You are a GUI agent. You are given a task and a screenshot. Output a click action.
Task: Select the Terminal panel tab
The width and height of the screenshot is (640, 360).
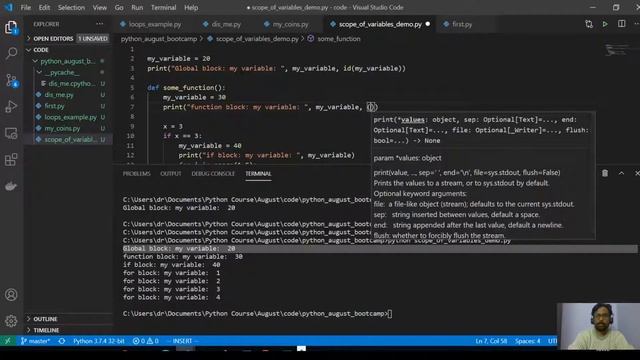258,173
